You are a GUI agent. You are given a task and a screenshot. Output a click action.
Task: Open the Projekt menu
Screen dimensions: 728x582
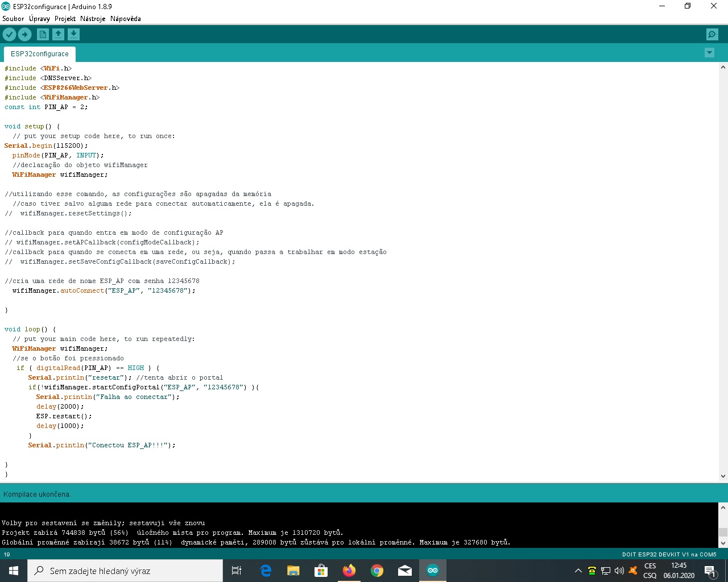pyautogui.click(x=65, y=19)
